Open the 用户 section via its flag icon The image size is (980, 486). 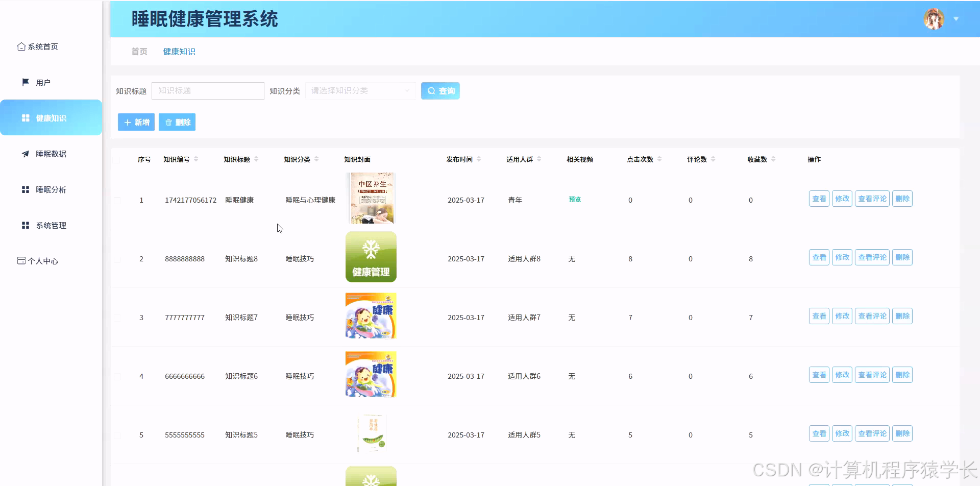24,82
